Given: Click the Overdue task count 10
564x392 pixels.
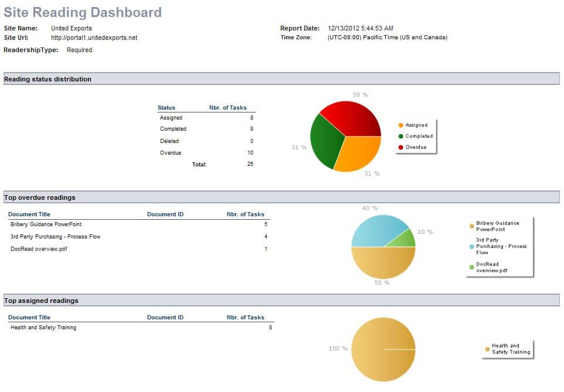Looking at the screenshot, I should pyautogui.click(x=250, y=153).
